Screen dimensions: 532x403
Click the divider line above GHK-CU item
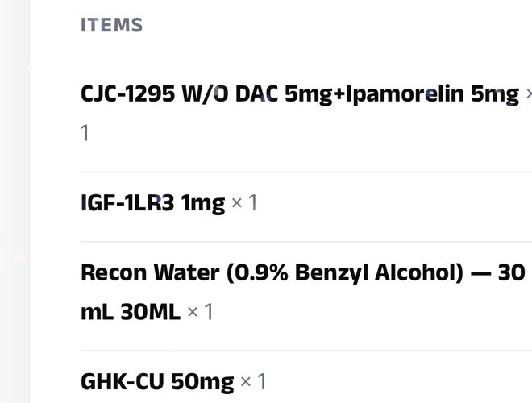click(306, 351)
